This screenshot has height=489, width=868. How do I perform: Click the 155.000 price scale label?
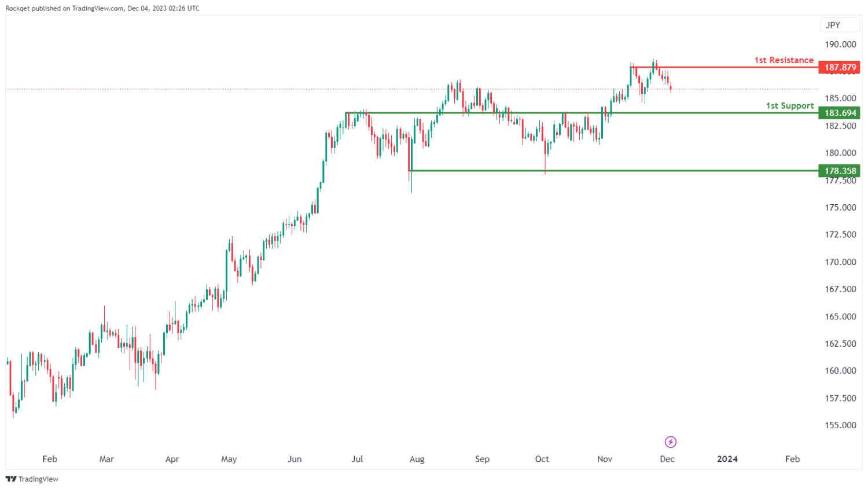pyautogui.click(x=840, y=425)
